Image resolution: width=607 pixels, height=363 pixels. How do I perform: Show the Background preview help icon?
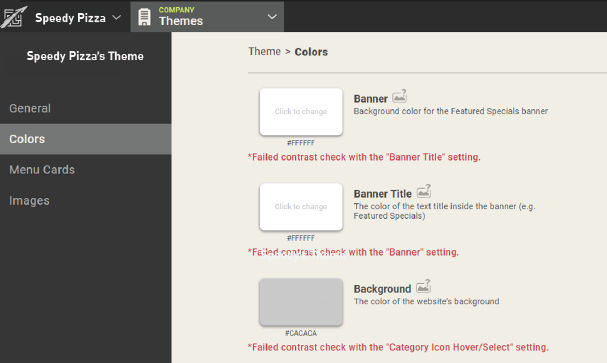click(x=424, y=286)
